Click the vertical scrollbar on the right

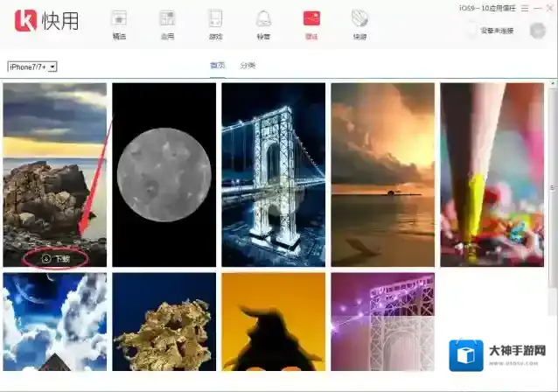[552, 188]
